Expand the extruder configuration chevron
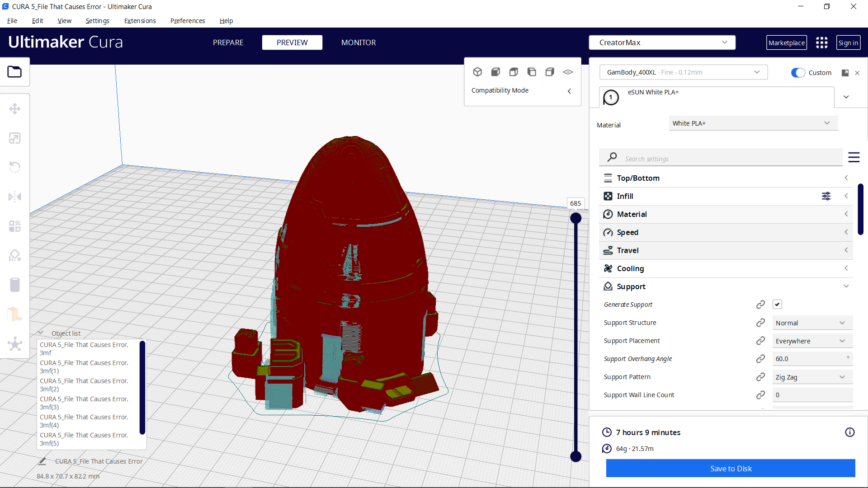 (846, 97)
